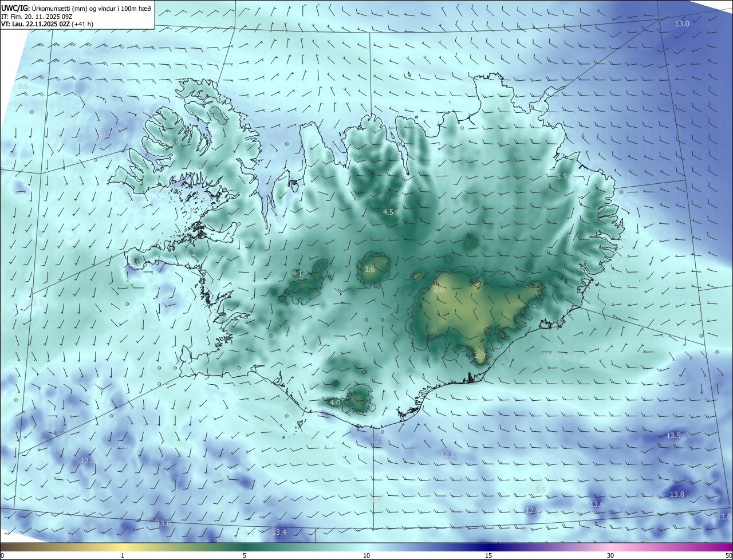The height and width of the screenshot is (560, 733).
Task: Select the 9.5 value label
Action: (x=541, y=490)
